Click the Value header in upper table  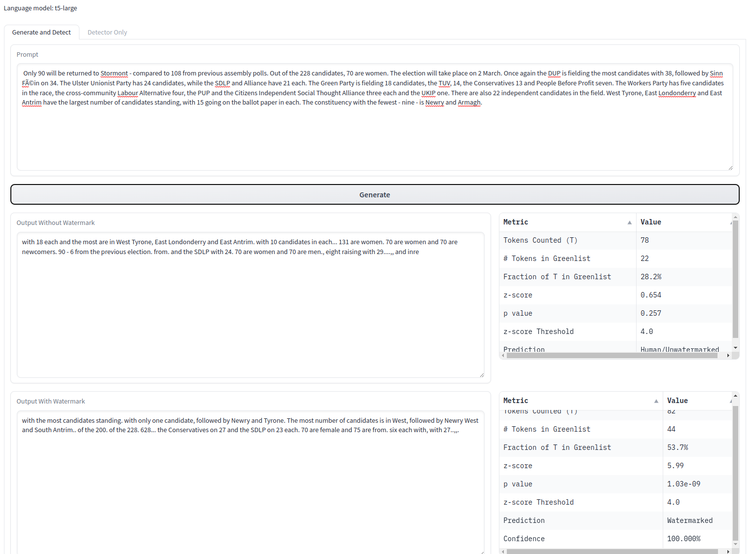pos(651,222)
